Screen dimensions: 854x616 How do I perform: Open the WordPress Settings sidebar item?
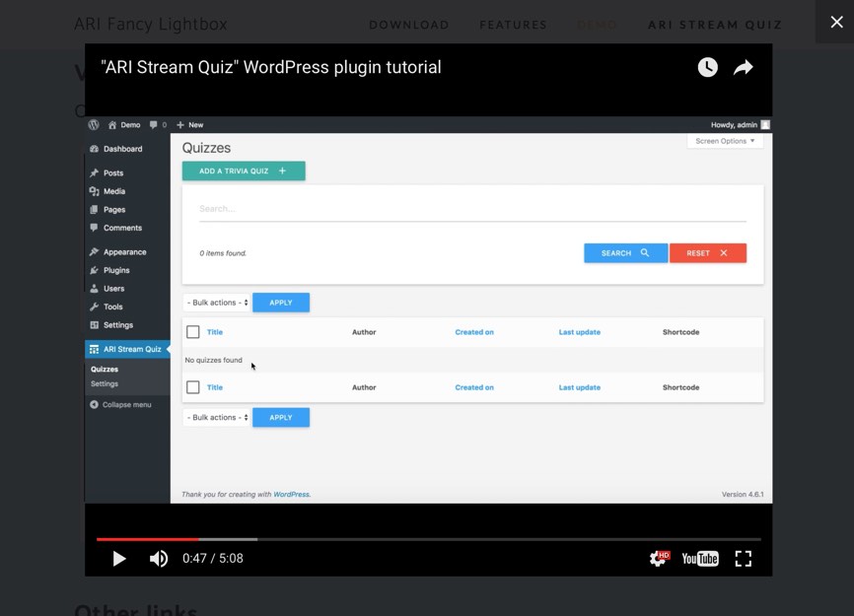(x=111, y=325)
